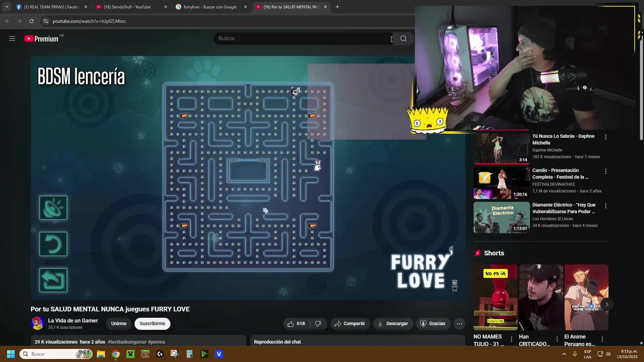Click the in-game restart circular arrow button
This screenshot has height=362, width=644.
[x=53, y=244]
